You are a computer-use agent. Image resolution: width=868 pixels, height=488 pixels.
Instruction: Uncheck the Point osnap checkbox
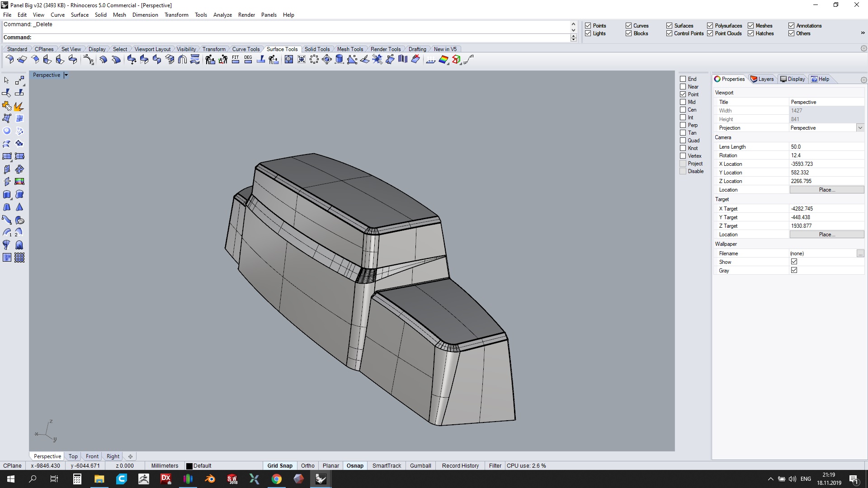click(683, 94)
